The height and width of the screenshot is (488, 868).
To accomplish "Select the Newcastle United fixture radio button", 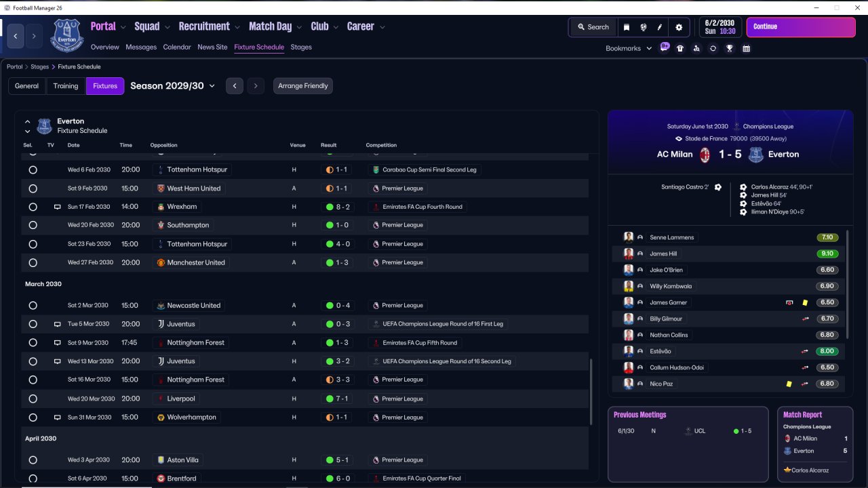I will click(33, 306).
